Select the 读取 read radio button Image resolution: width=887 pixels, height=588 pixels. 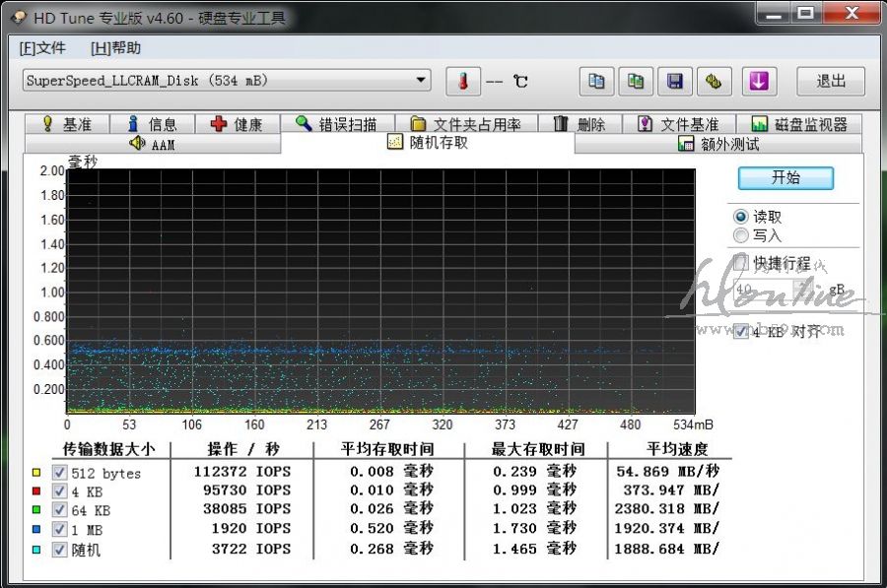[x=741, y=217]
